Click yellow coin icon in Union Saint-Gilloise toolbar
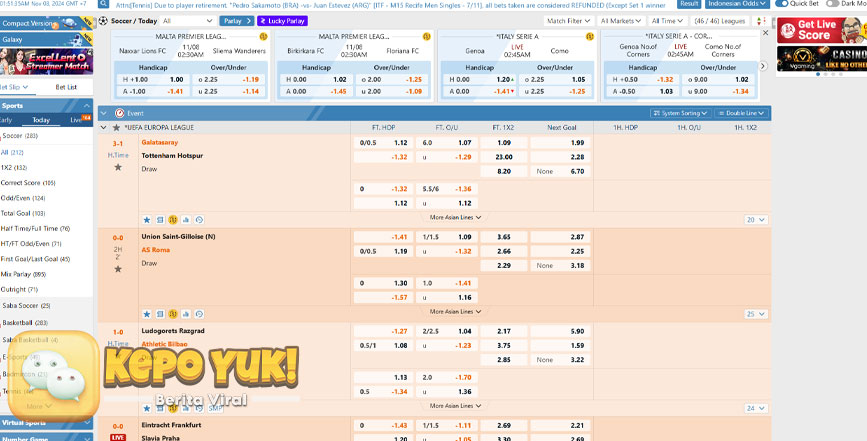Viewport: 867px width, 441px height. [173, 314]
